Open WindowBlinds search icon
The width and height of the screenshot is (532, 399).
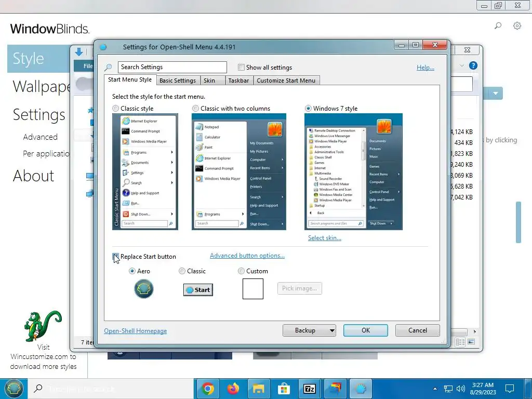(498, 26)
